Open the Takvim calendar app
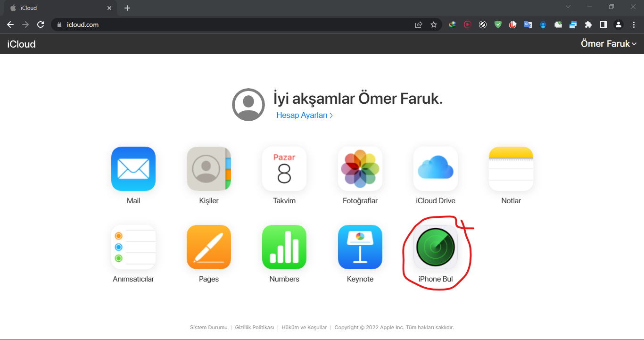This screenshot has width=644, height=340. click(x=284, y=169)
